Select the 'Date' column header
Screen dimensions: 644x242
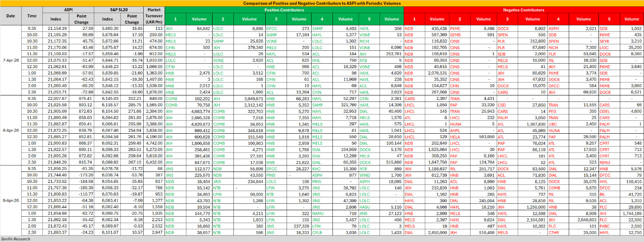[11, 16]
